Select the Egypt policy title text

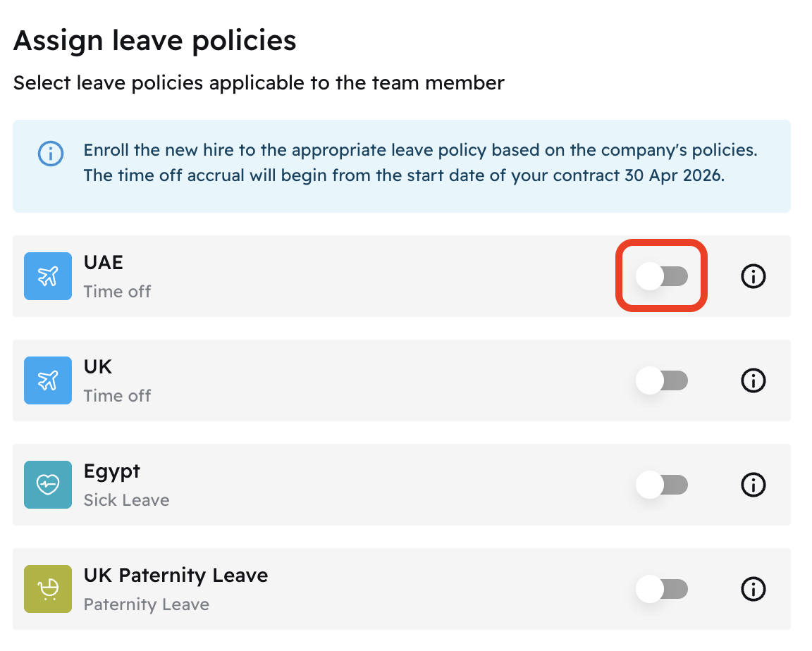click(x=112, y=471)
